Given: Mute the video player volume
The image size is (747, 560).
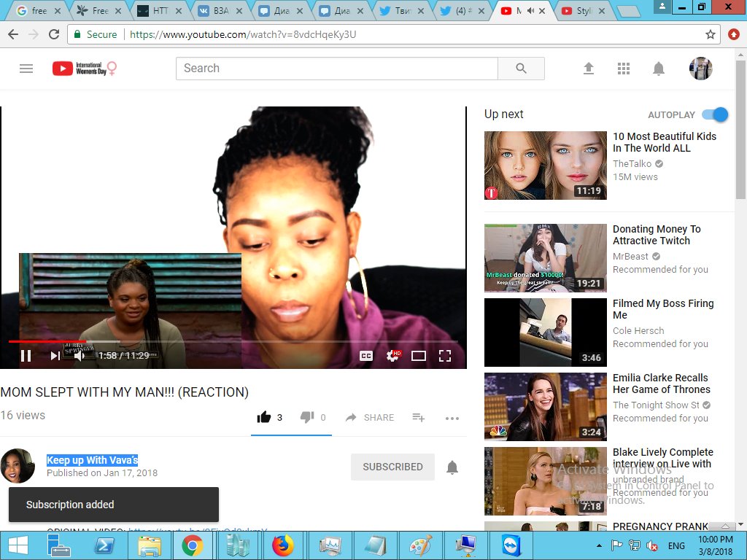Looking at the screenshot, I should click(80, 356).
